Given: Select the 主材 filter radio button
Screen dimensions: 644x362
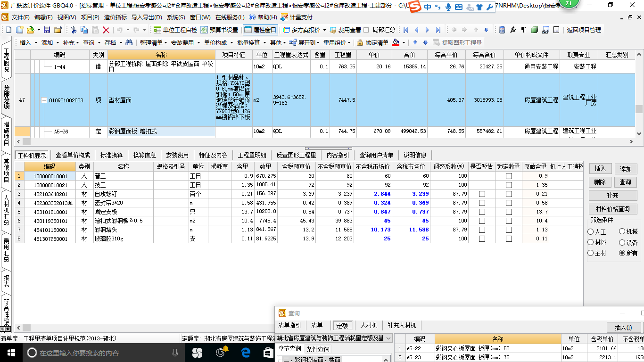Looking at the screenshot, I should tap(591, 253).
